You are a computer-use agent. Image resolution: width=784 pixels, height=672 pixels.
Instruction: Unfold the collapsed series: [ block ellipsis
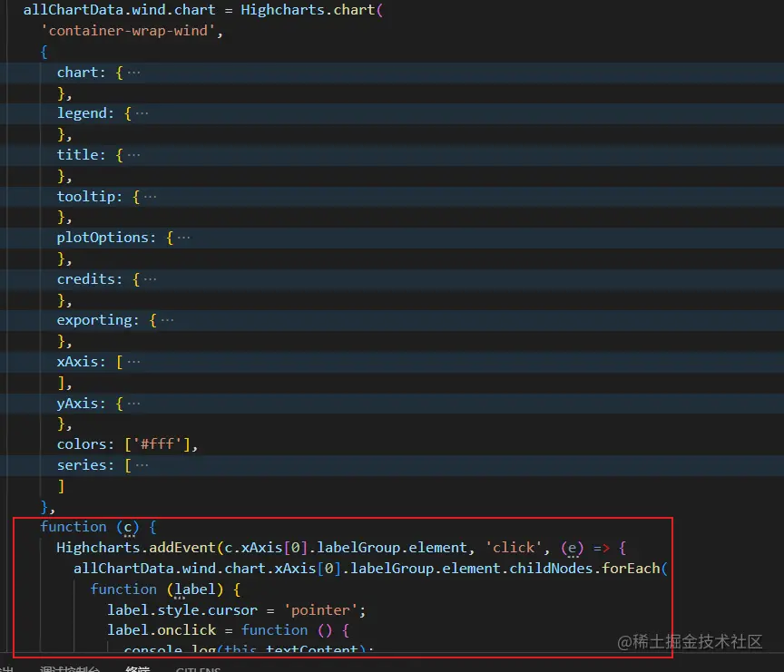point(142,465)
